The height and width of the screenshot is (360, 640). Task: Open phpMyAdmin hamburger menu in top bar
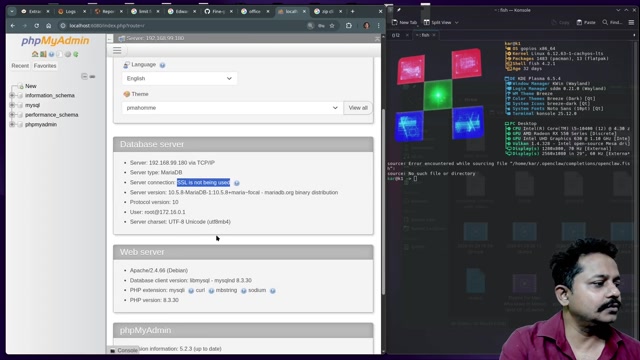coord(117,51)
